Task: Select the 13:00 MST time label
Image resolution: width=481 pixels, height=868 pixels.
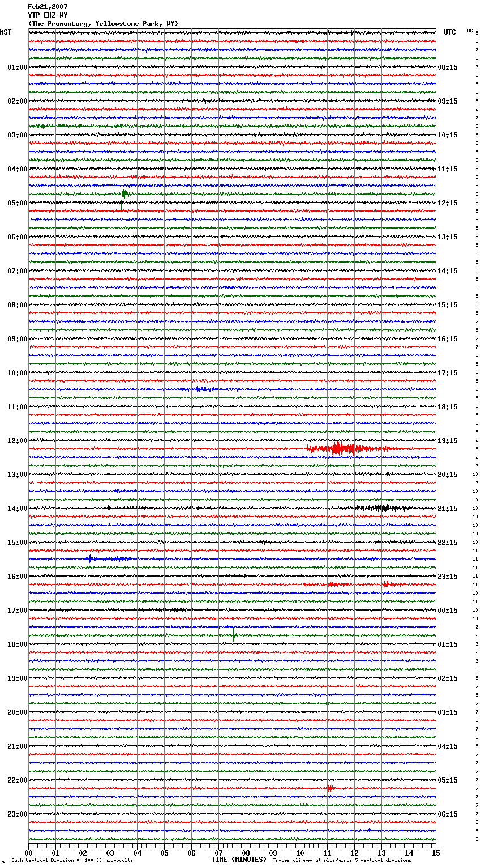Action: point(18,475)
